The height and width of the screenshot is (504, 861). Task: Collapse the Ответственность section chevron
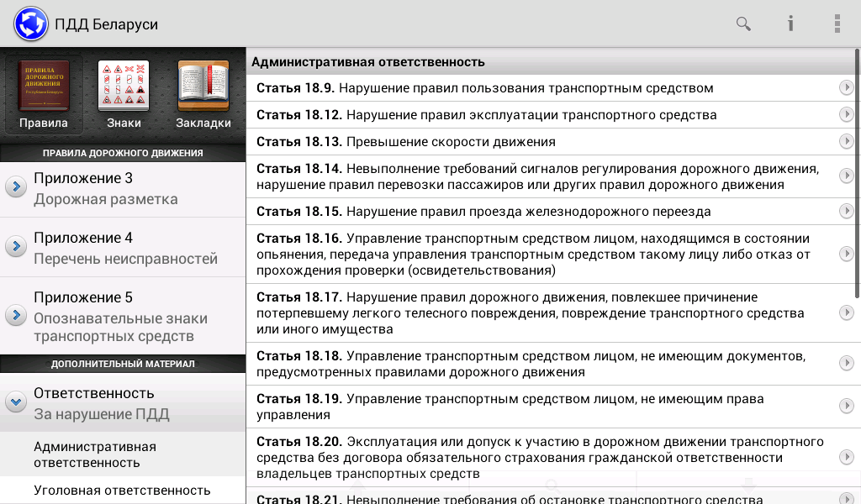point(16,402)
